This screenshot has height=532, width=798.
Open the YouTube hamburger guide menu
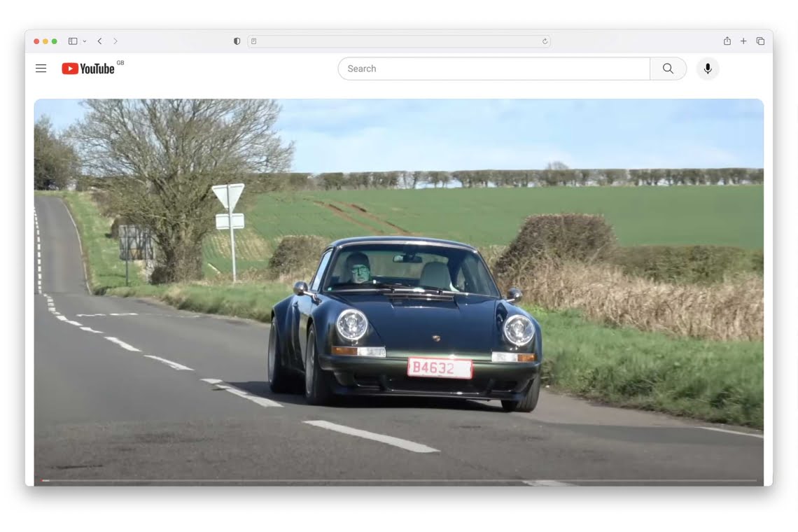click(x=41, y=69)
